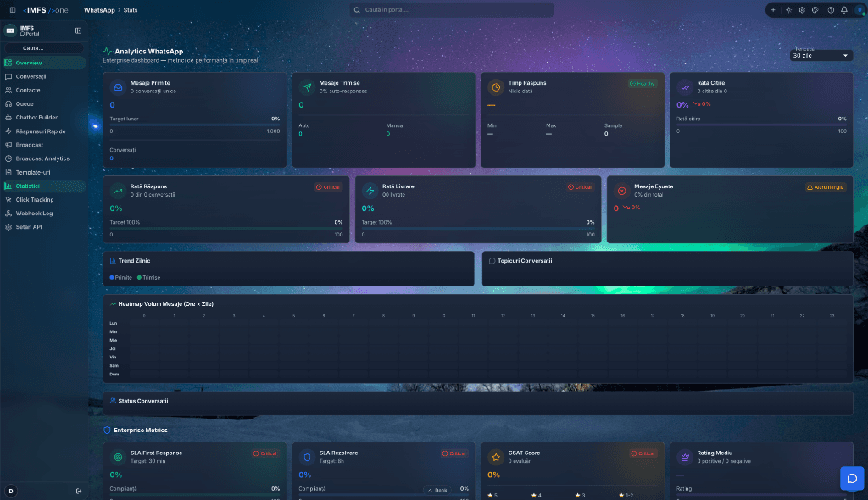The width and height of the screenshot is (868, 500).
Task: Open help with the question mark icon
Action: pos(831,10)
